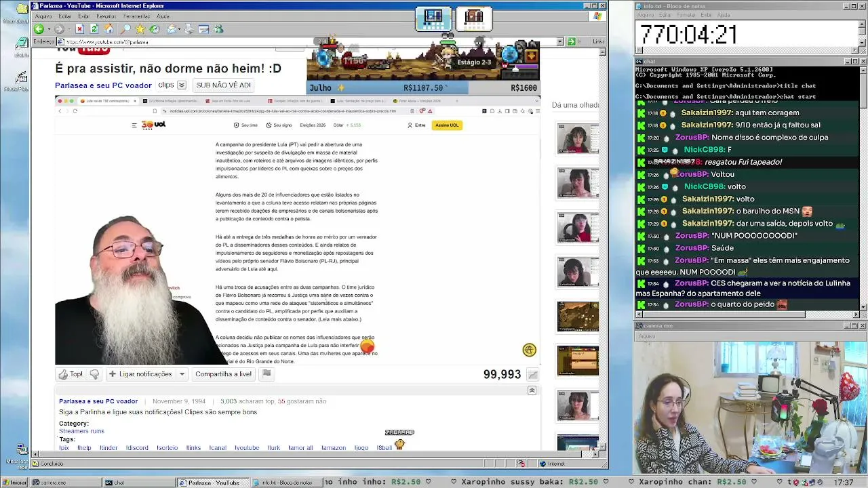Click the Ligar notificações button

(x=140, y=374)
